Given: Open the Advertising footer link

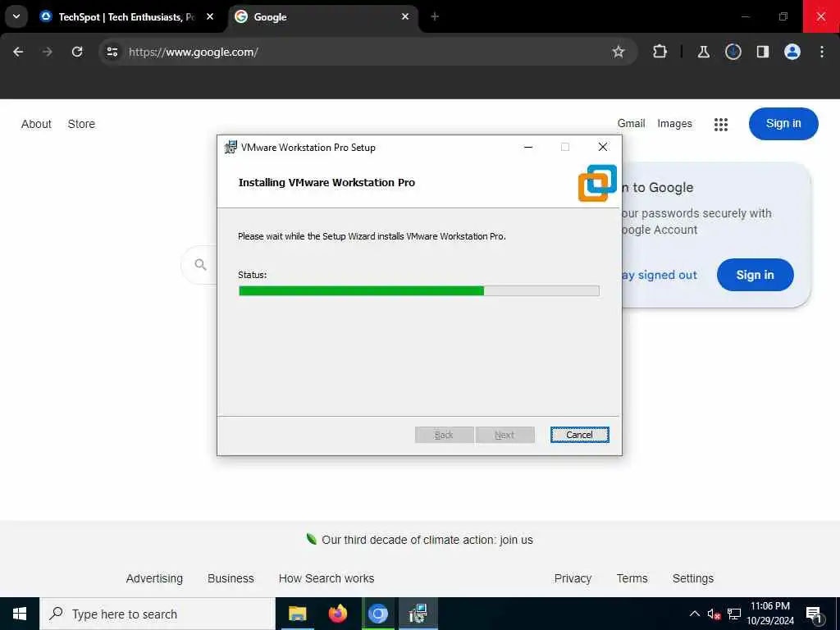Looking at the screenshot, I should (154, 578).
